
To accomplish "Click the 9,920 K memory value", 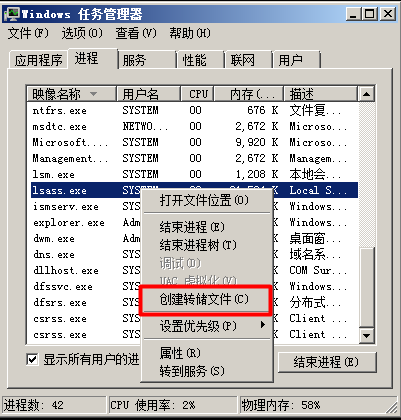I will [x=257, y=142].
